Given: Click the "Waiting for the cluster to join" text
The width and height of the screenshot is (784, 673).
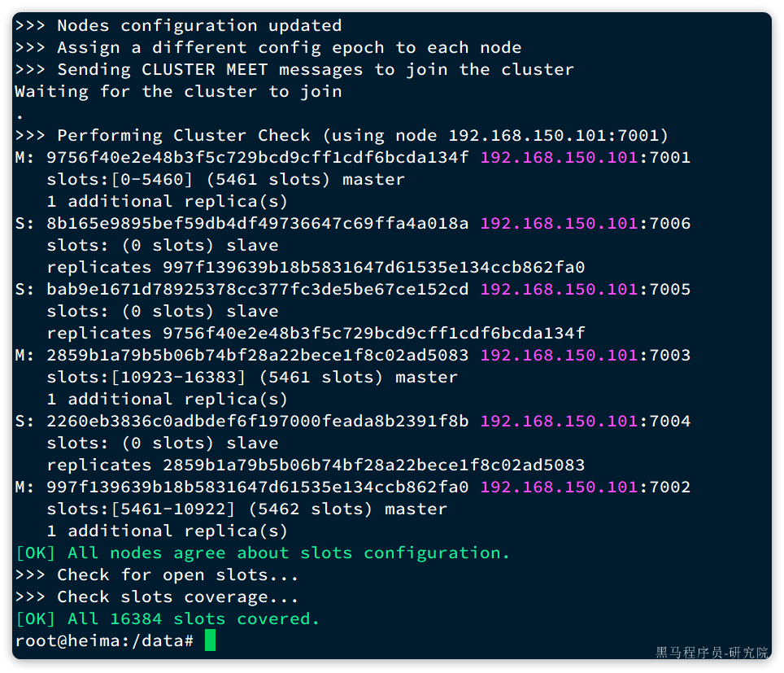Looking at the screenshot, I should (x=178, y=91).
